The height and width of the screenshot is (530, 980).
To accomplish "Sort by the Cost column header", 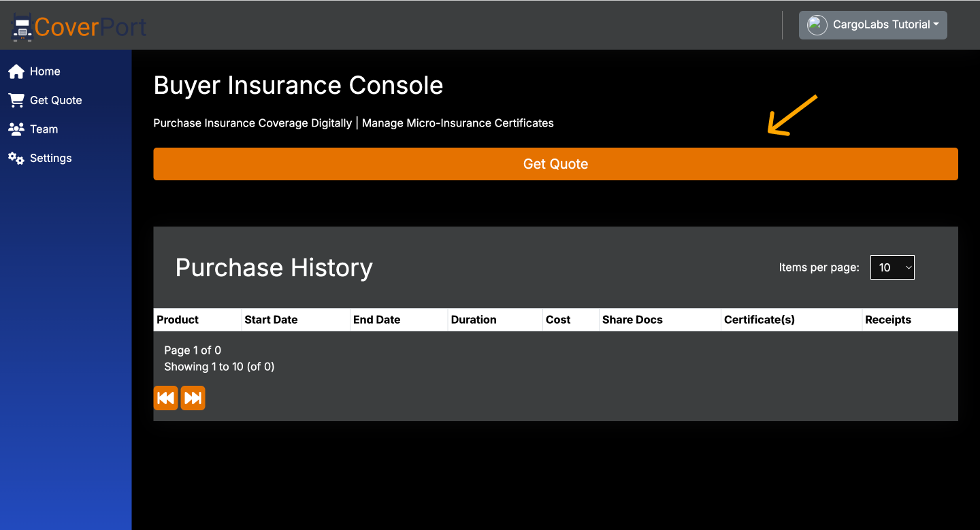I will point(558,320).
